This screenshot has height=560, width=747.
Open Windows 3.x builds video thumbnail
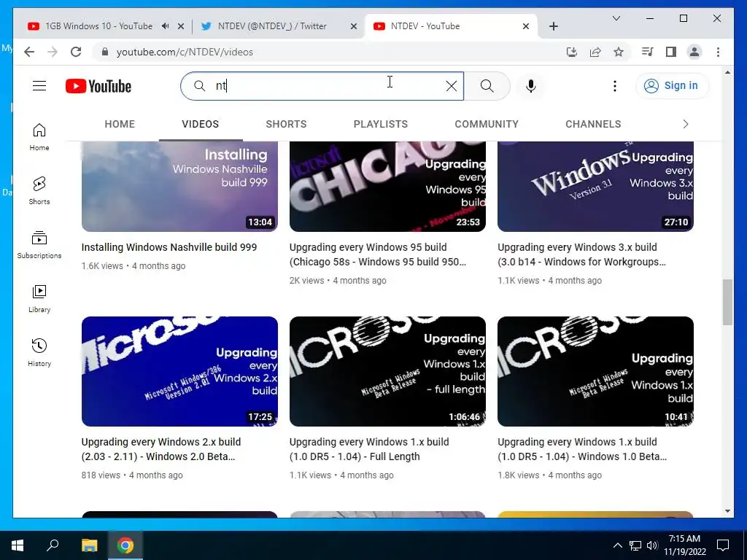click(595, 186)
